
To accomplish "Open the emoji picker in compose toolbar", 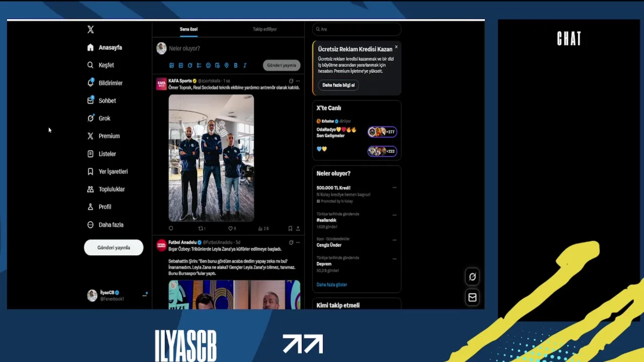I will pos(208,65).
